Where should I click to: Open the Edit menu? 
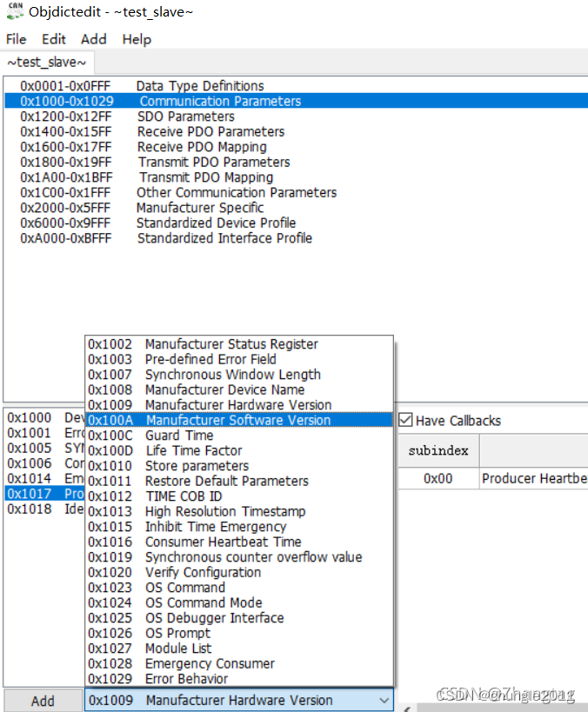pos(54,39)
